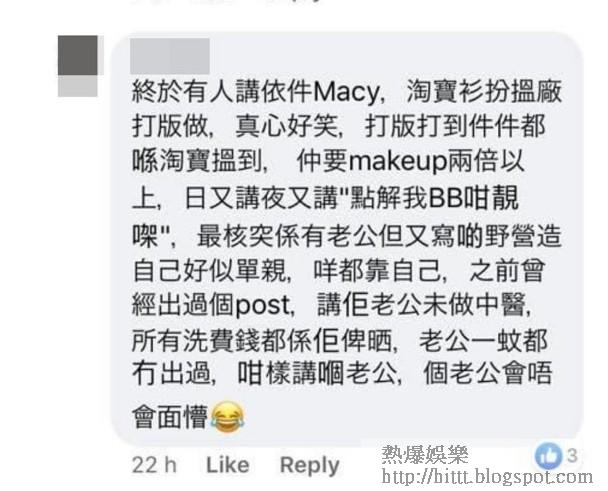Click the phrase 真心好笑 in the comment
Screen dimensions: 608x491
click(x=287, y=127)
